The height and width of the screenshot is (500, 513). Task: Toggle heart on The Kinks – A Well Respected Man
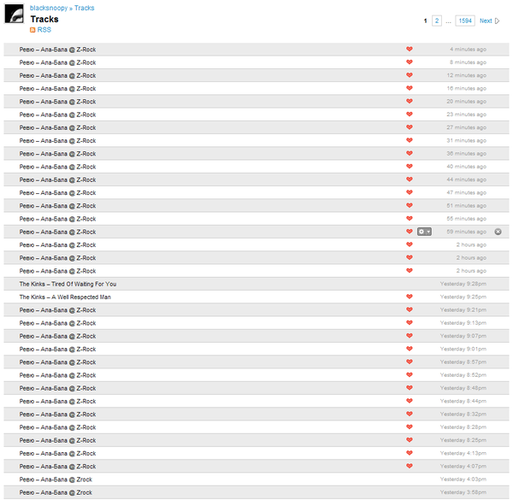409,296
